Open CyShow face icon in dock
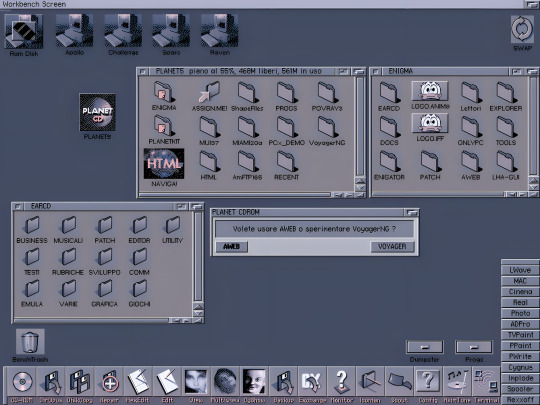Screen dimensions: 540x405 (255, 382)
